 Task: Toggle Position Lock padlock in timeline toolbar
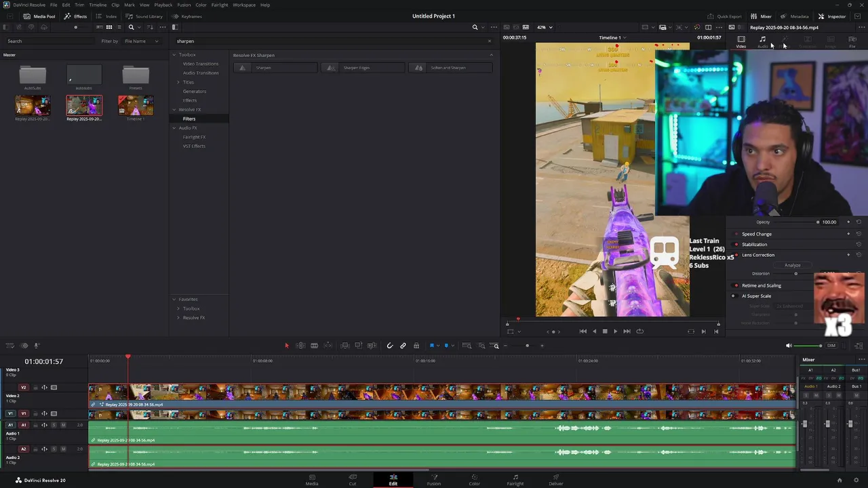[416, 346]
